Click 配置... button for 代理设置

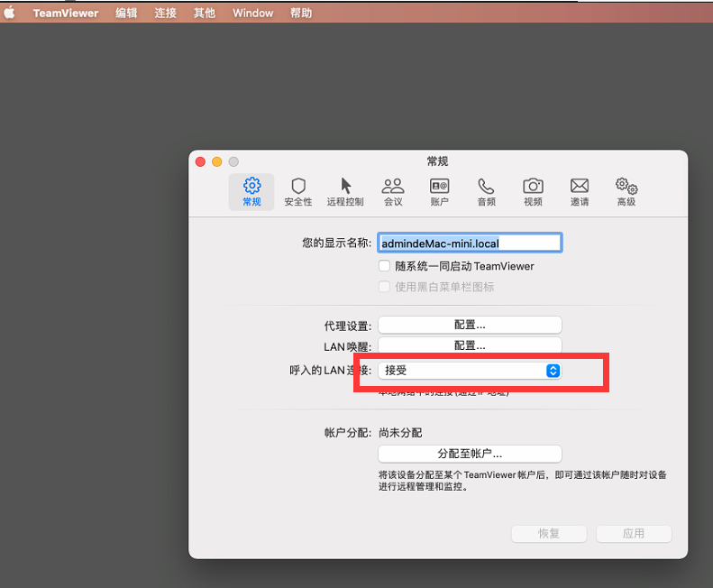(470, 325)
